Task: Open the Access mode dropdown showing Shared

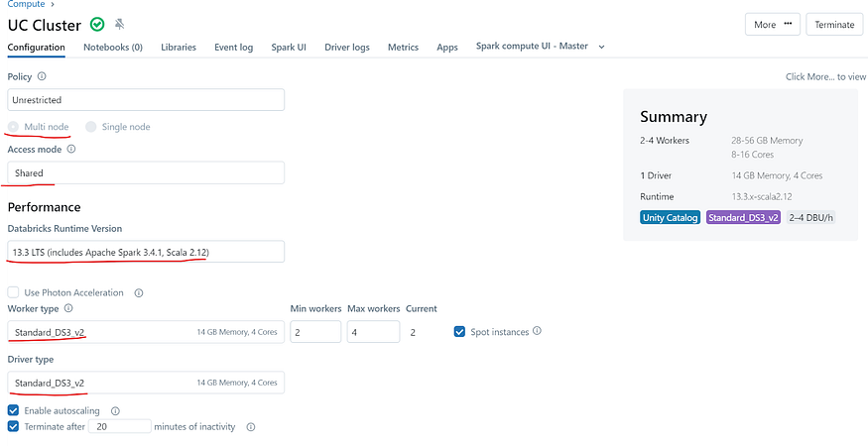Action: (x=146, y=172)
